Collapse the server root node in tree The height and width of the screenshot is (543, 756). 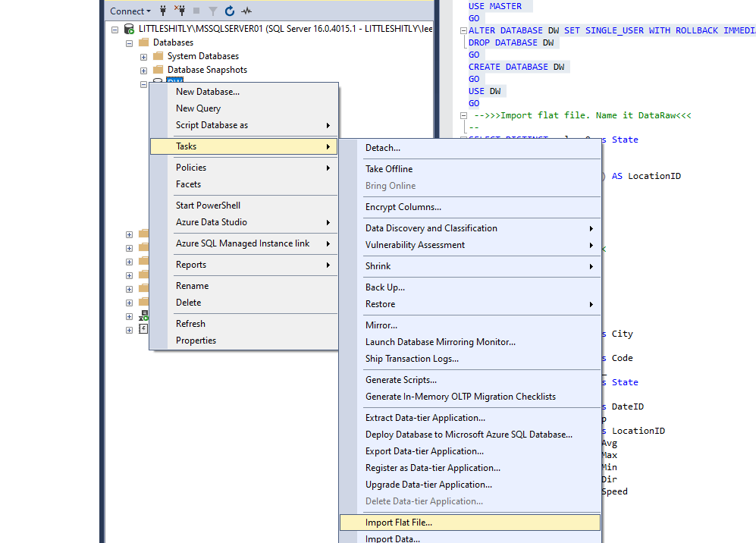click(115, 30)
